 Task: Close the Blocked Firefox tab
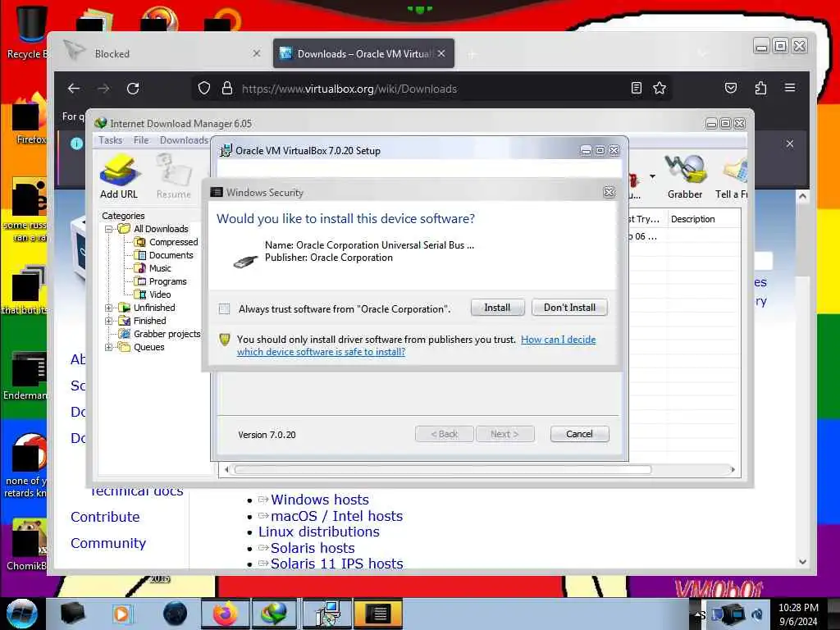[x=257, y=53]
